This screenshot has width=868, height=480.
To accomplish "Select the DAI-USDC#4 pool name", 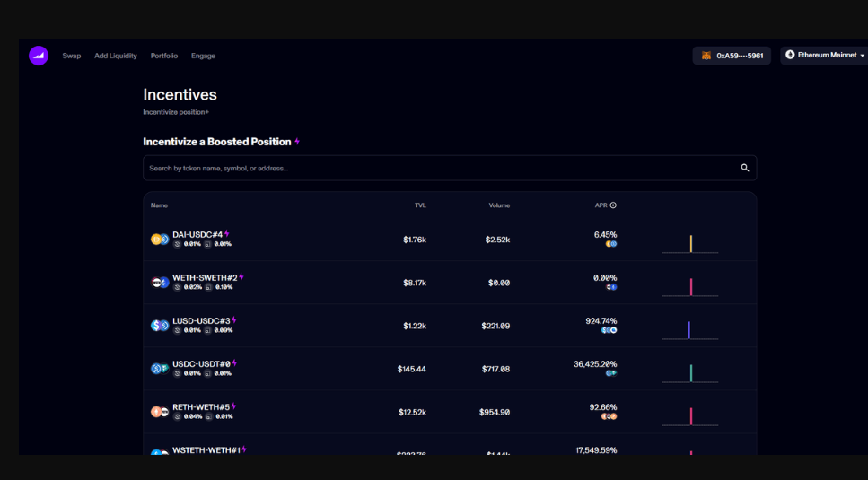I will 197,234.
